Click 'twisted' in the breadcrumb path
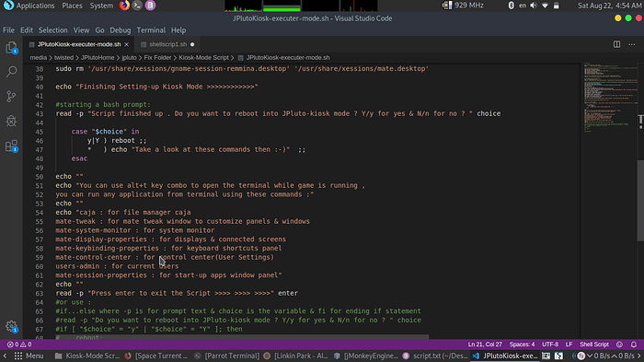The width and height of the screenshot is (644, 362). (63, 58)
